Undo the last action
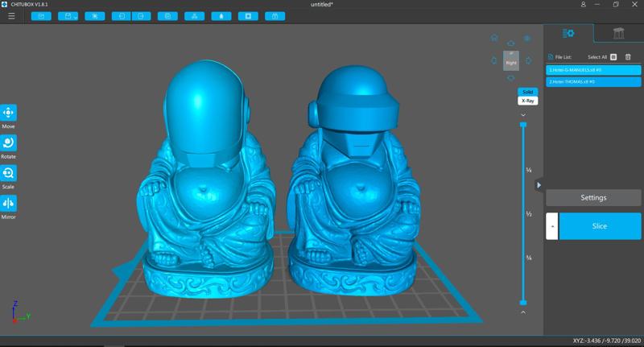 tap(122, 16)
